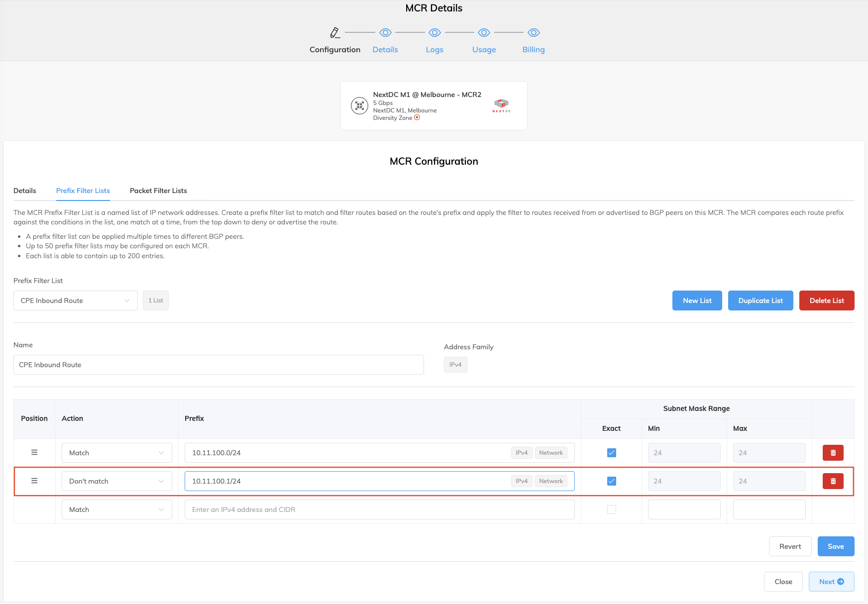
Task: Open the Details tab in MCR Configuration
Action: click(x=25, y=191)
